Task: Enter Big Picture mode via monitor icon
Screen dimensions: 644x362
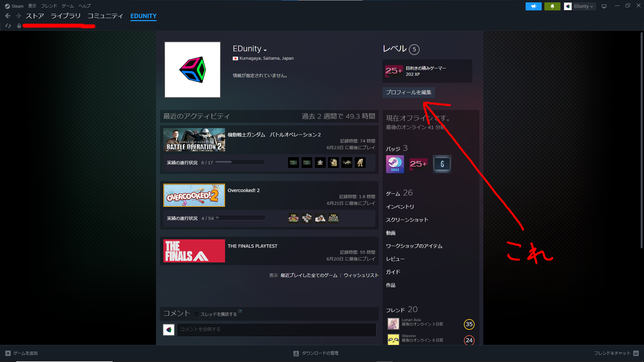Action: [604, 6]
